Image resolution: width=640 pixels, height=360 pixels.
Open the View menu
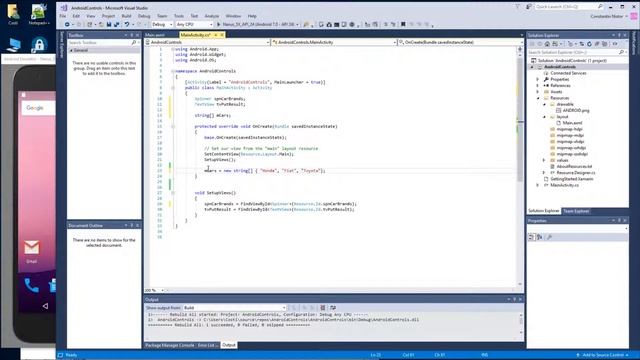91,16
